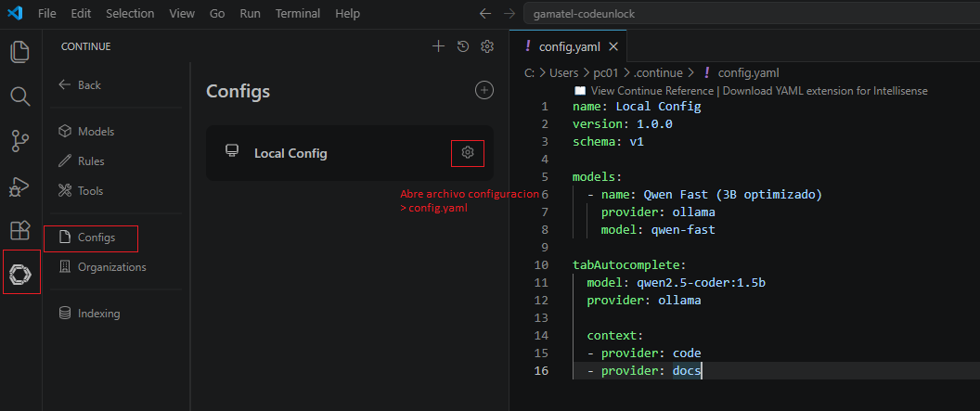Open the Search view in activity bar
Image resolution: width=980 pixels, height=411 pixels.
click(20, 96)
